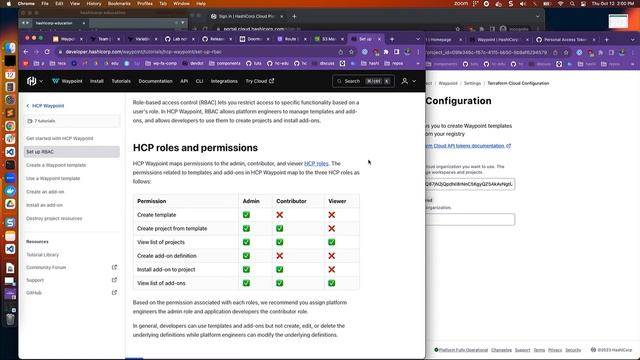The width and height of the screenshot is (640, 360).
Task: Click Viewer checkmark for View list of projects
Action: click(331, 242)
